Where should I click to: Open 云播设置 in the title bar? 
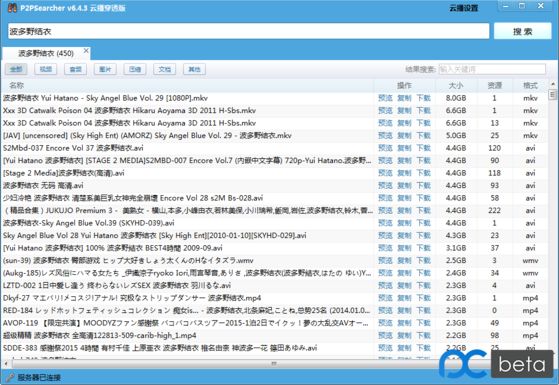[463, 8]
